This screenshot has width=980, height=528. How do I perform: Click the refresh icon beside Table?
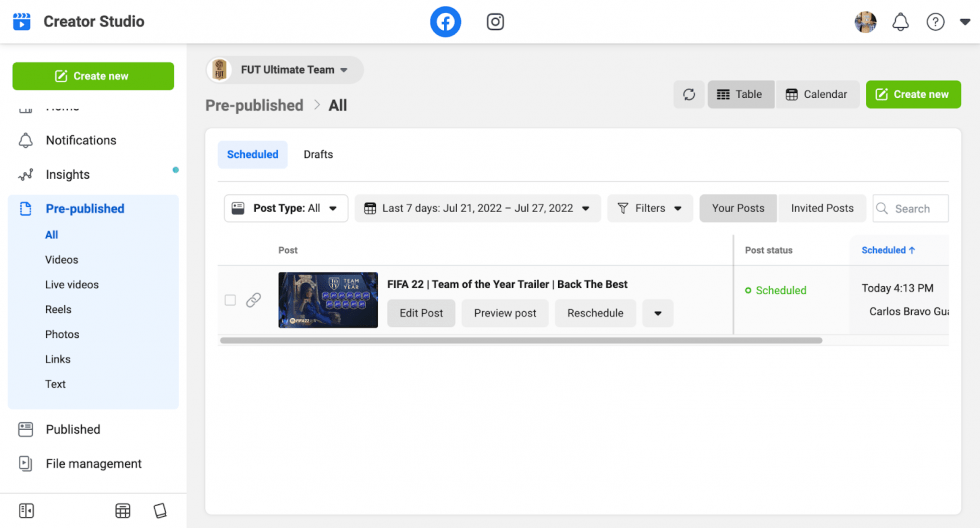(689, 94)
